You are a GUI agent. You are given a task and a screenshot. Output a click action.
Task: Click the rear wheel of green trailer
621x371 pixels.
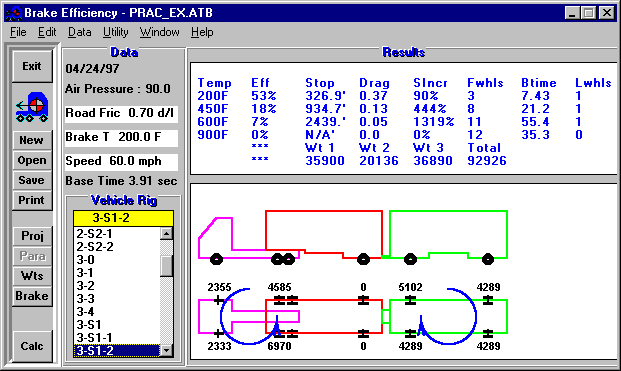click(x=488, y=259)
